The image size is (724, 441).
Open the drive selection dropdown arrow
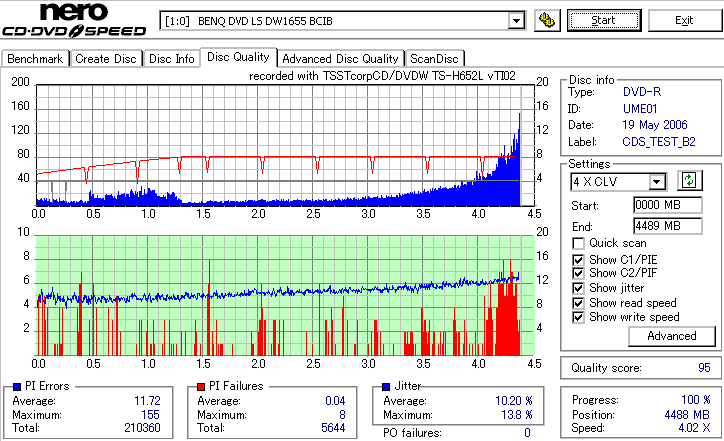(516, 21)
